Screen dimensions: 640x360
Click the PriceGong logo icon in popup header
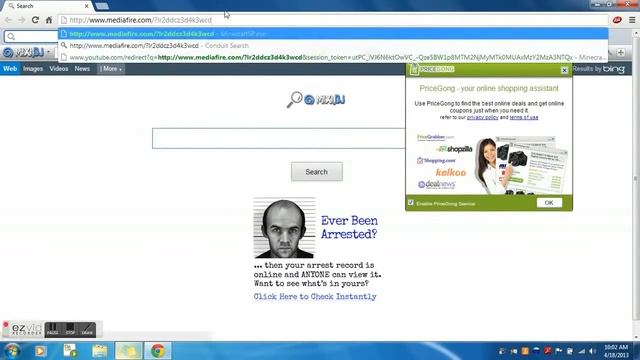click(414, 69)
